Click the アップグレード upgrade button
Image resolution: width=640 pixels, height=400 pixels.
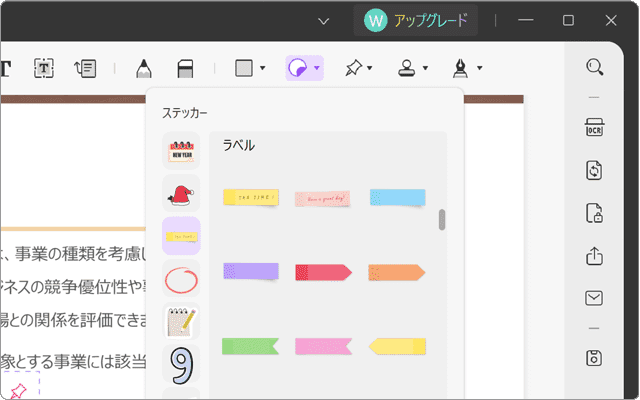(416, 20)
